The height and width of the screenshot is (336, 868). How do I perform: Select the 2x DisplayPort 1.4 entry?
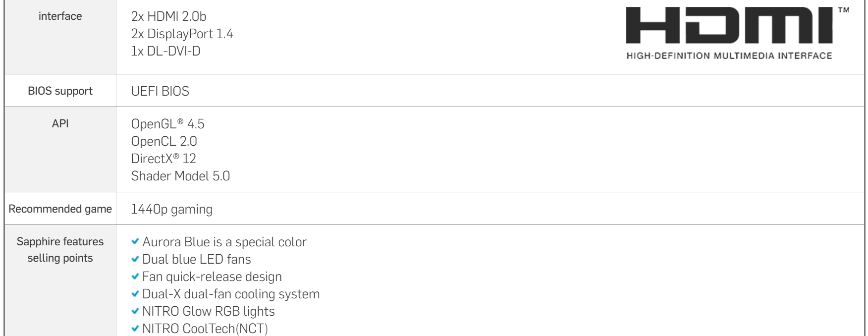coord(182,34)
